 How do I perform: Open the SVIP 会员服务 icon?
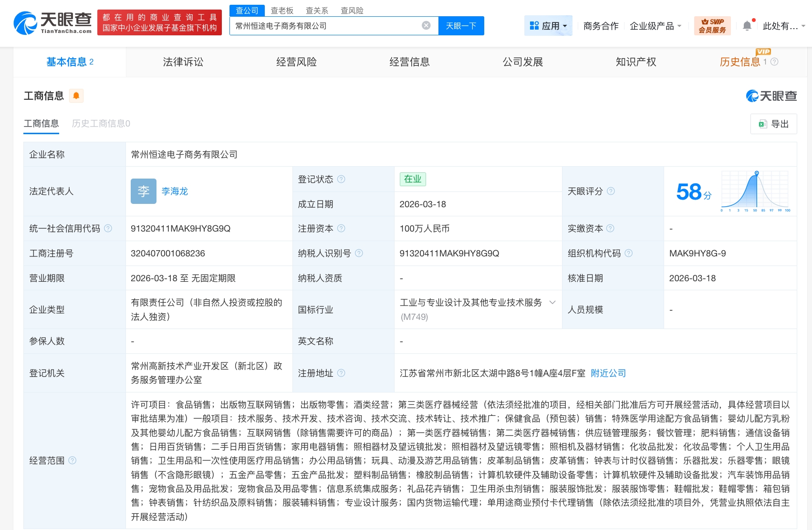(712, 25)
